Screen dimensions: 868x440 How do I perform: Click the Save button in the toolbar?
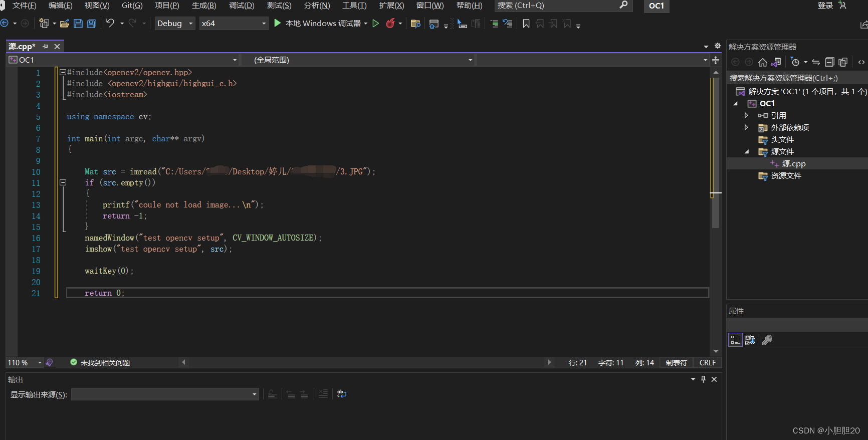[78, 24]
